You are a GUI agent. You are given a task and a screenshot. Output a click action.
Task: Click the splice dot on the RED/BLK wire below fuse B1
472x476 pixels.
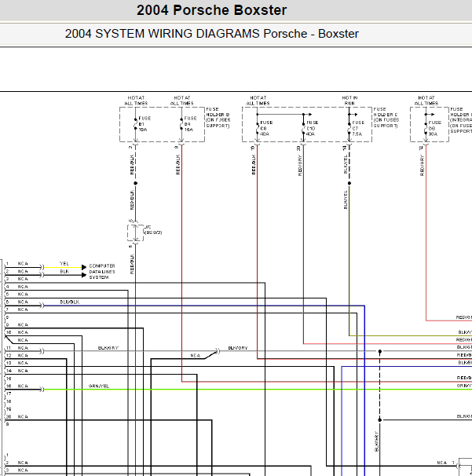(136, 183)
